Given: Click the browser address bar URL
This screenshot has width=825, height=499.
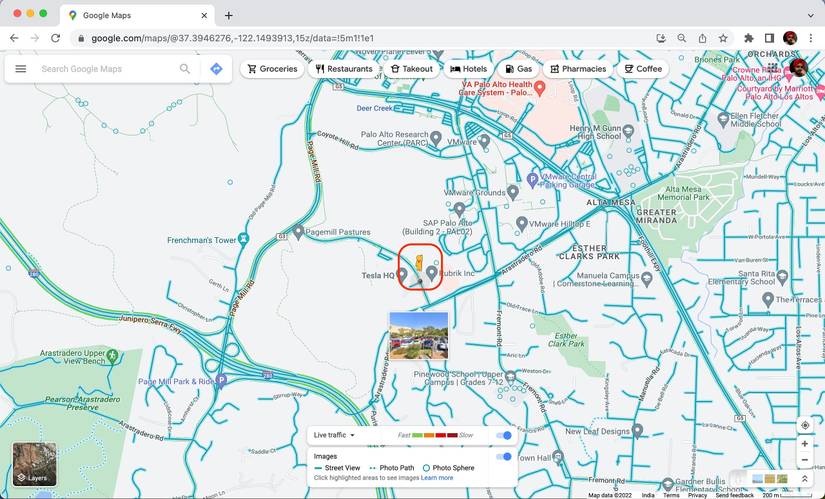Looking at the screenshot, I should [233, 38].
